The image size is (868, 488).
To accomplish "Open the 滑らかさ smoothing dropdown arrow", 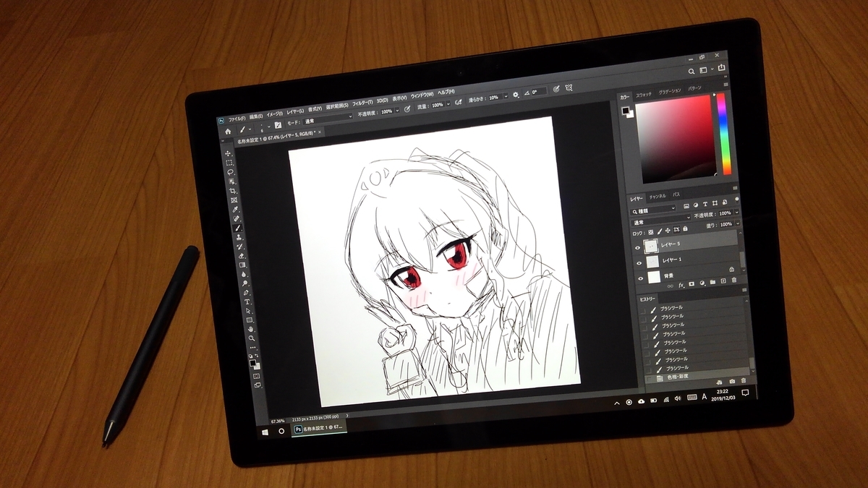I will [506, 96].
